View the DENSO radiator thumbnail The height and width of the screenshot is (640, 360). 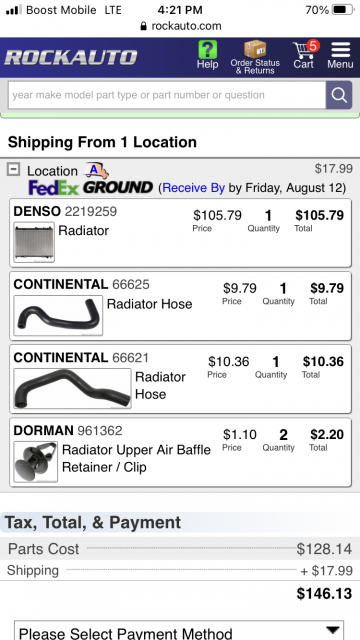coord(34,242)
